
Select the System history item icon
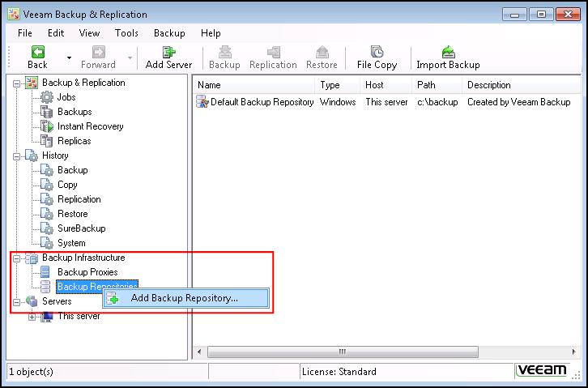[x=47, y=243]
